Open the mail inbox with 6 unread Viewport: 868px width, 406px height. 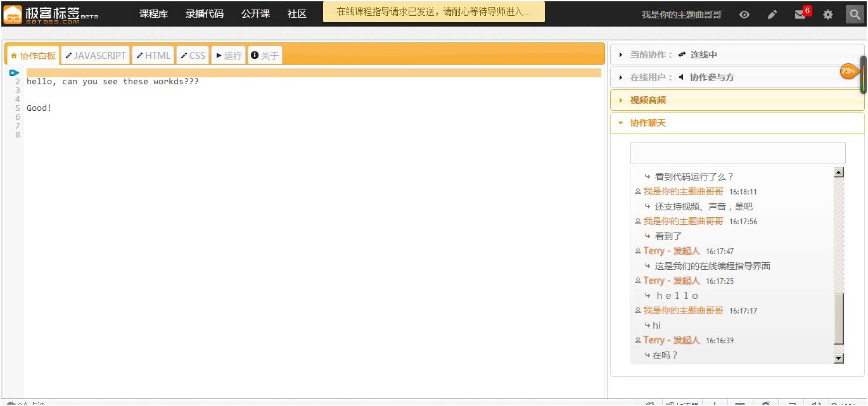coord(800,15)
